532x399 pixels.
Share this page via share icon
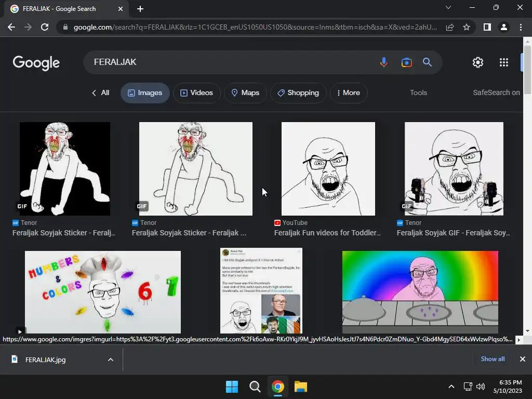(450, 27)
